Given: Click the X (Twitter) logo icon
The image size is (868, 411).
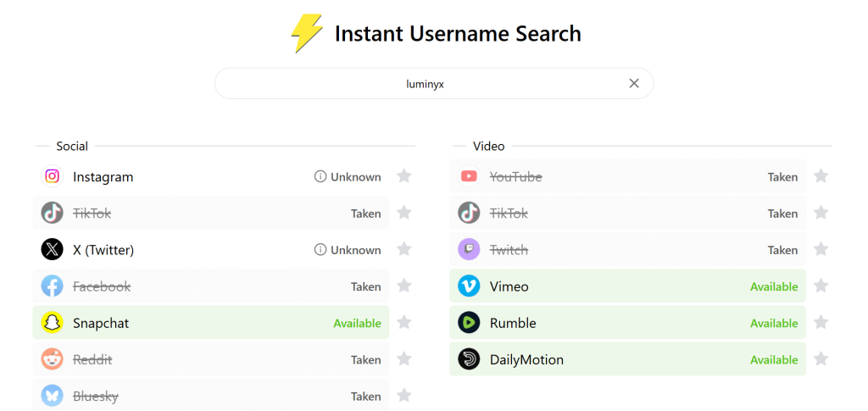Looking at the screenshot, I should [x=53, y=250].
